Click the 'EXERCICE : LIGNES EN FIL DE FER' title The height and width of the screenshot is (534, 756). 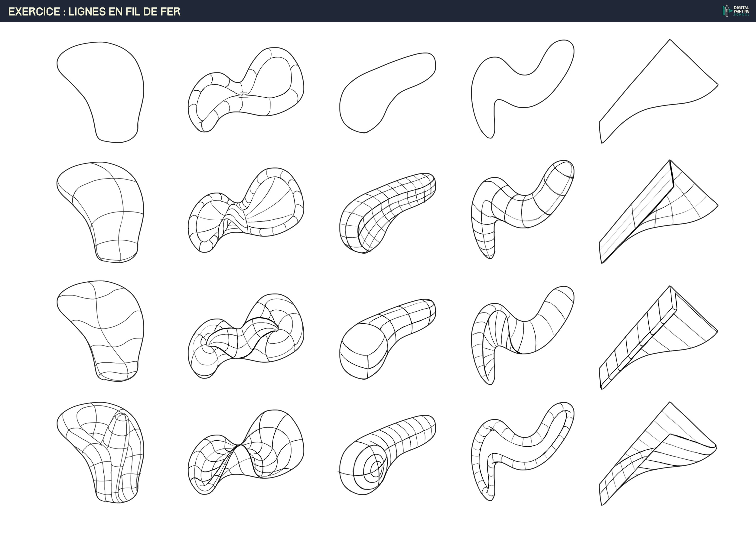pyautogui.click(x=94, y=12)
